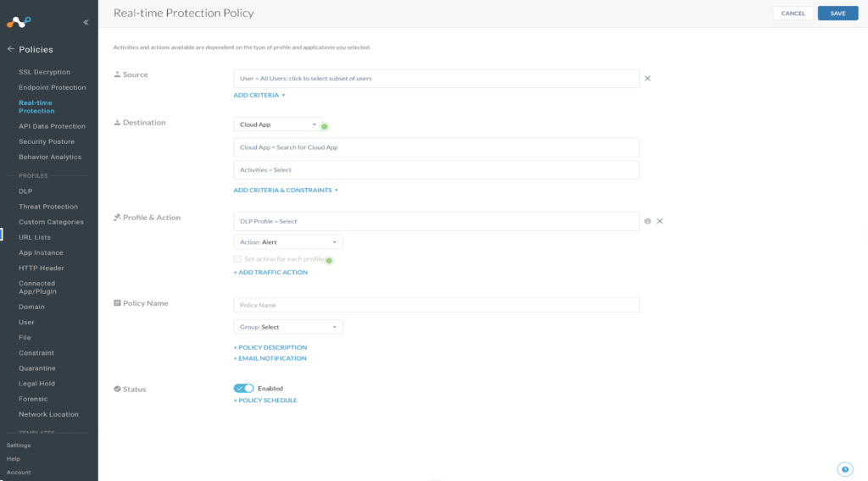Open Settings at sidebar bottom

tap(19, 445)
